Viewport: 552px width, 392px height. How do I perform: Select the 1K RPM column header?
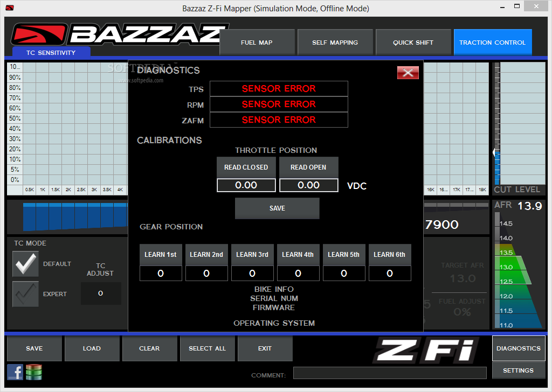[43, 190]
